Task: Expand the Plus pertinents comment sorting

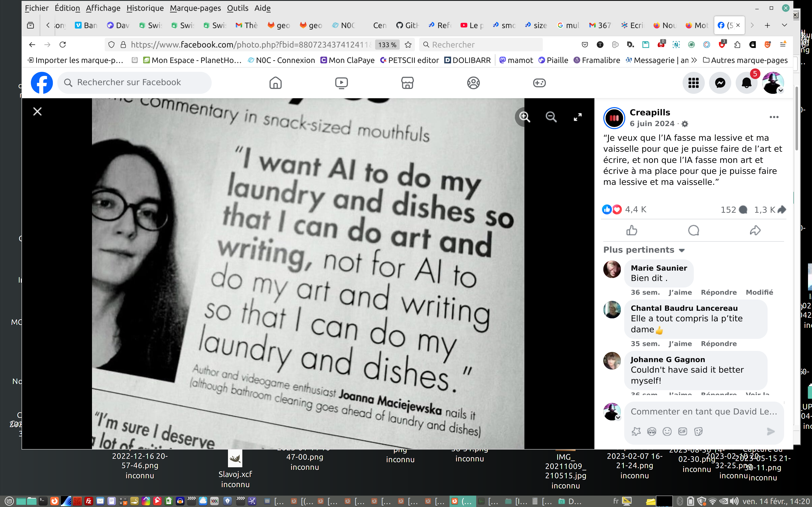Action: (x=643, y=250)
